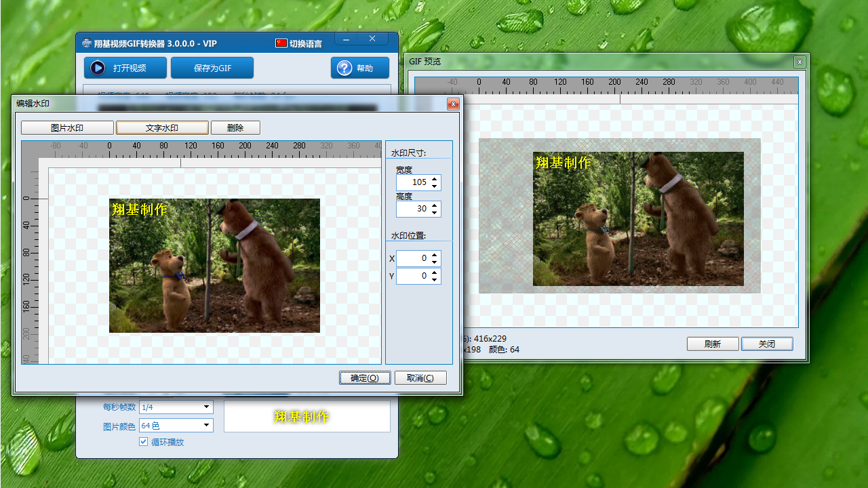
Task: Toggle the 循环播放 checkbox
Action: click(x=143, y=442)
